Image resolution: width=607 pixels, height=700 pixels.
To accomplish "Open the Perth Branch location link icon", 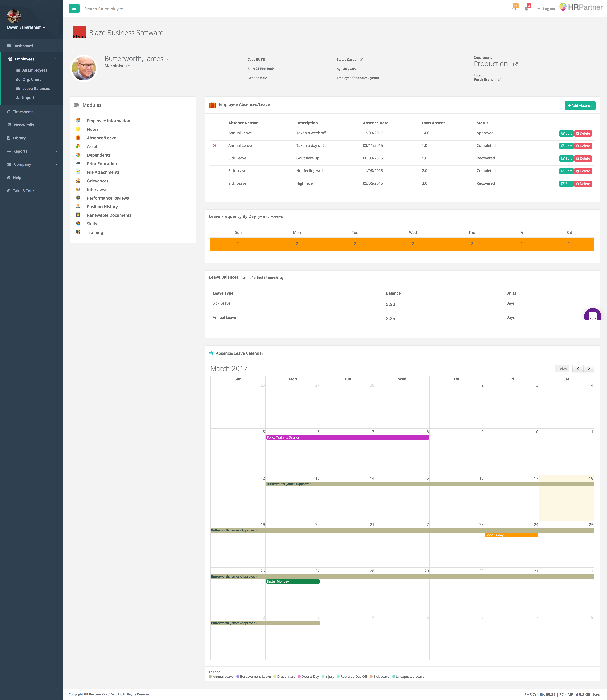I will point(499,80).
